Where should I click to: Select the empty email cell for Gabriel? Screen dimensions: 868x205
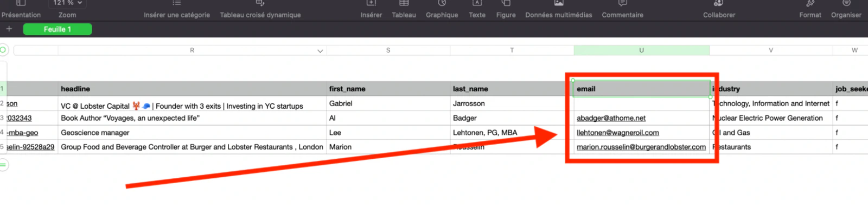pos(641,103)
